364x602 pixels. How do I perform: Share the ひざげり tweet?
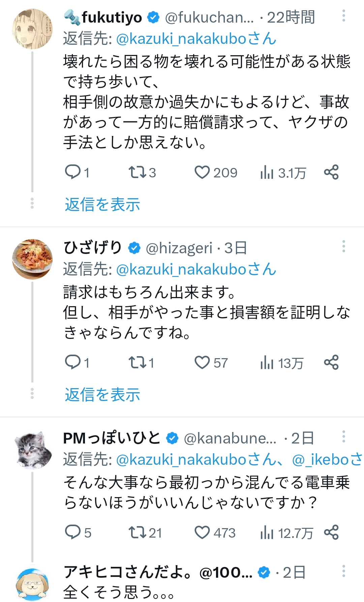tap(331, 363)
